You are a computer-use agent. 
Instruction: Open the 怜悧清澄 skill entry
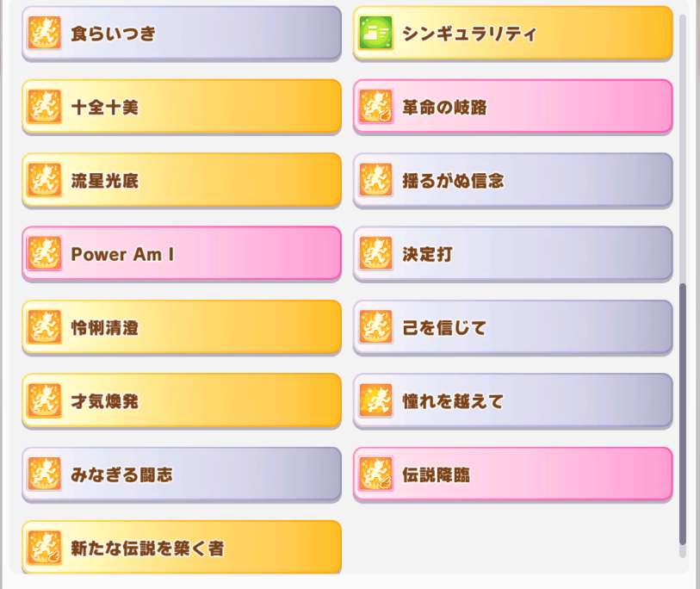click(182, 327)
